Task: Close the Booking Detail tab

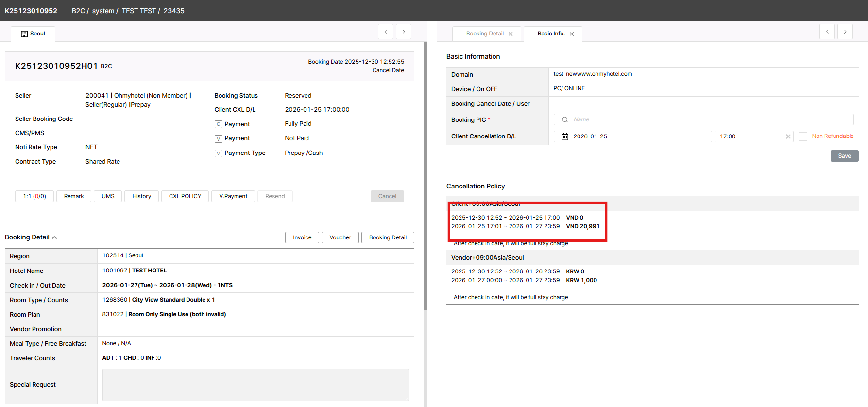Action: point(511,34)
